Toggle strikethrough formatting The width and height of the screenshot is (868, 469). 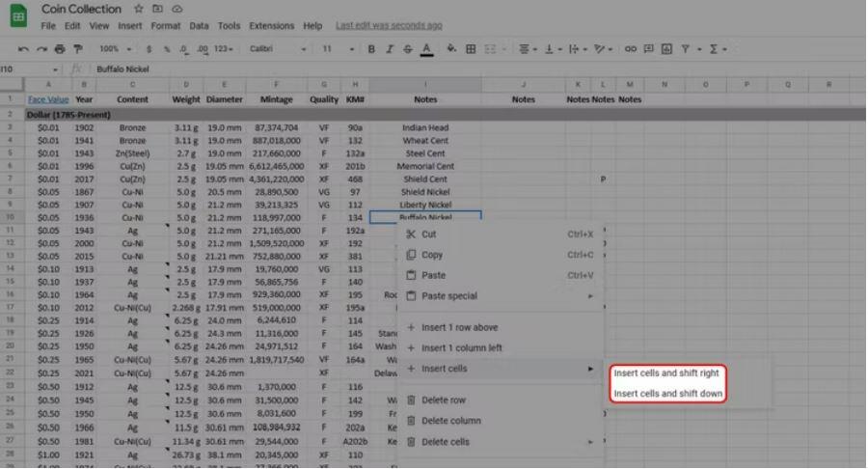[x=407, y=48]
